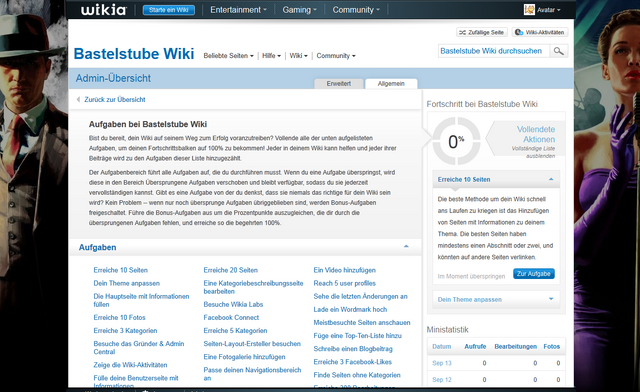Open Erreiche 5 Kategorien task

click(236, 330)
